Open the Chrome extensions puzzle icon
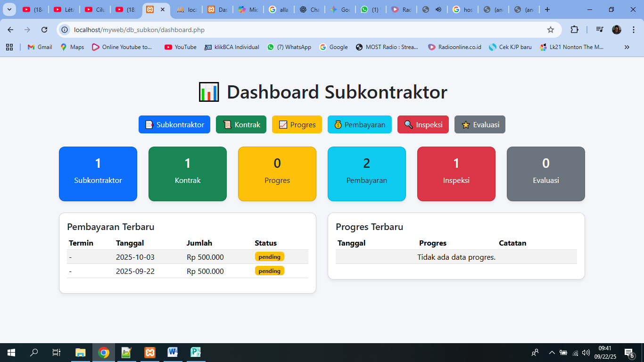This screenshot has height=362, width=644. pyautogui.click(x=574, y=30)
